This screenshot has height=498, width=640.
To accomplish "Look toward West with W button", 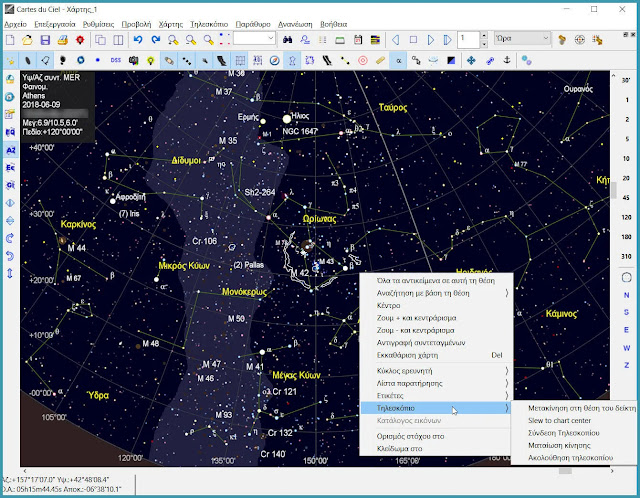I will click(x=626, y=348).
